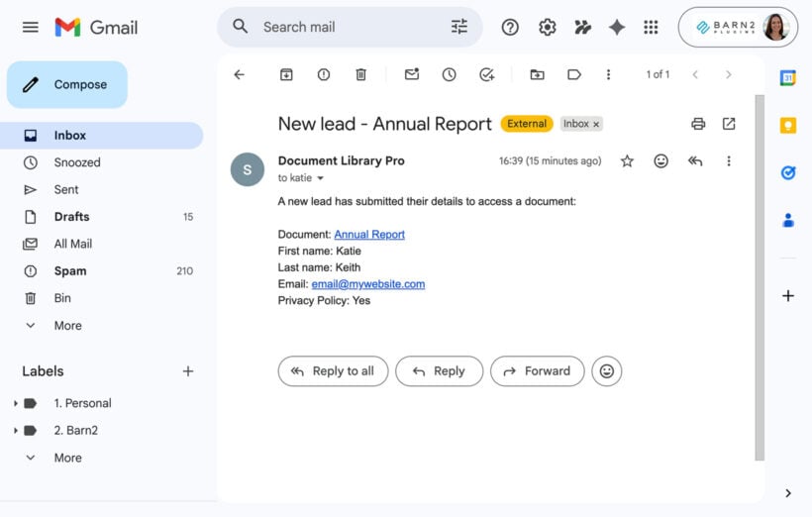The width and height of the screenshot is (812, 517).
Task: Get add-ons plus icon in side panel
Action: click(788, 296)
